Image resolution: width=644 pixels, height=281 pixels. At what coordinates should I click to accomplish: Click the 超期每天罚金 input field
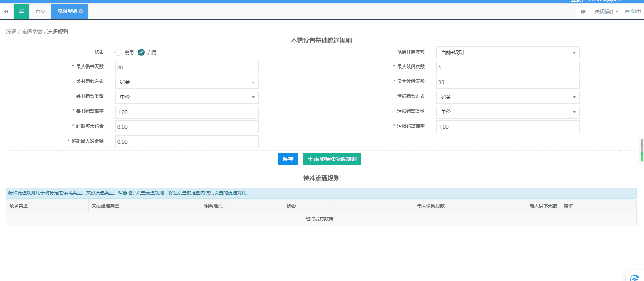pos(186,127)
